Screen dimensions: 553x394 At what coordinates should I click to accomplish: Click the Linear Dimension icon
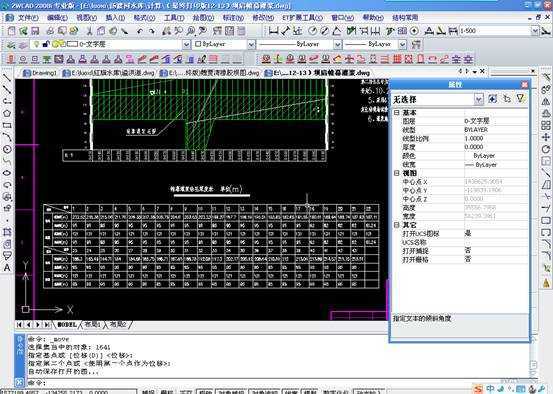pyautogui.click(x=273, y=31)
